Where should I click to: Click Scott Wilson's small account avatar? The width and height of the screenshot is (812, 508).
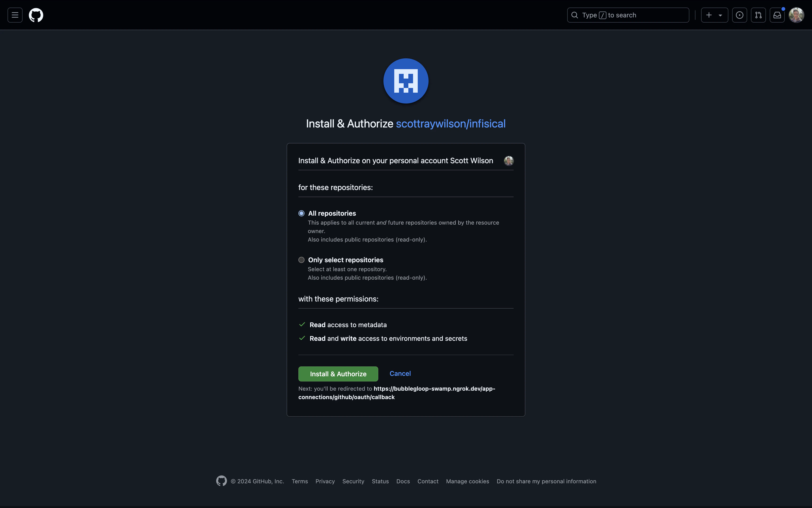[508, 161]
